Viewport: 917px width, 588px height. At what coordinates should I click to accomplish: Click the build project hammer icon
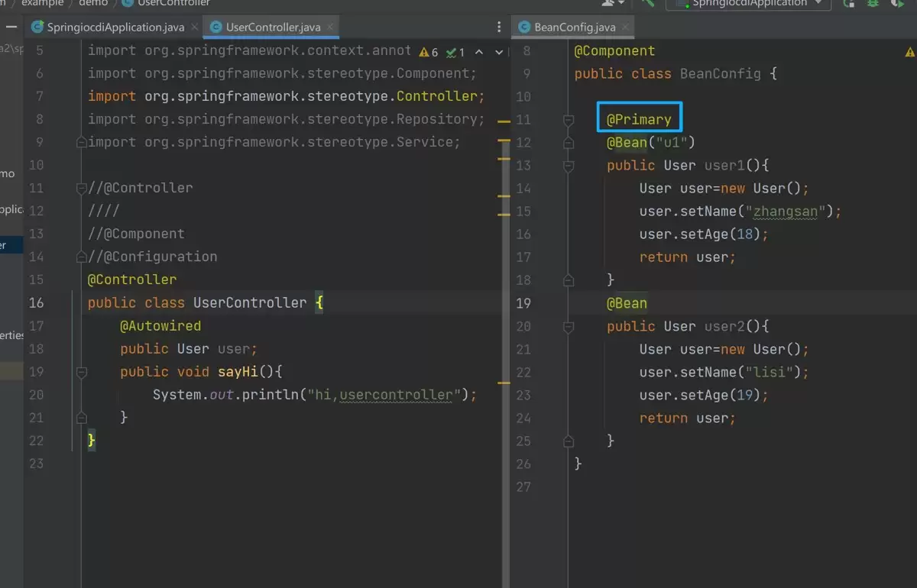[x=648, y=2]
